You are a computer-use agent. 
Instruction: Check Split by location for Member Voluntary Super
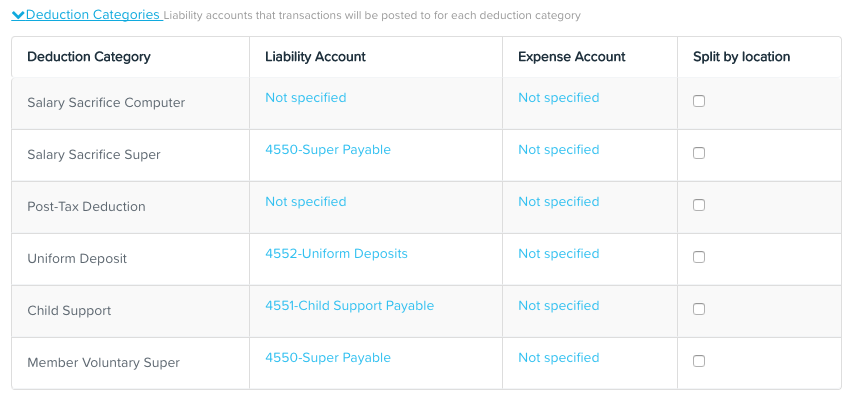[x=699, y=361]
